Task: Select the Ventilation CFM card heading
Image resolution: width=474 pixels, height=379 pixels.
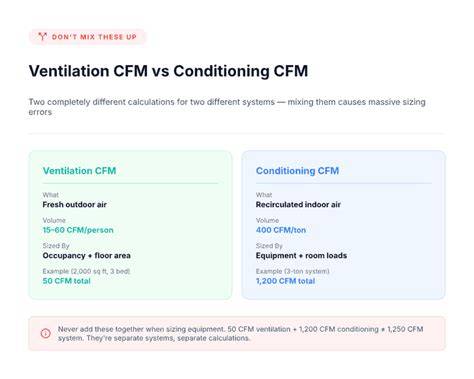Action: tap(79, 171)
